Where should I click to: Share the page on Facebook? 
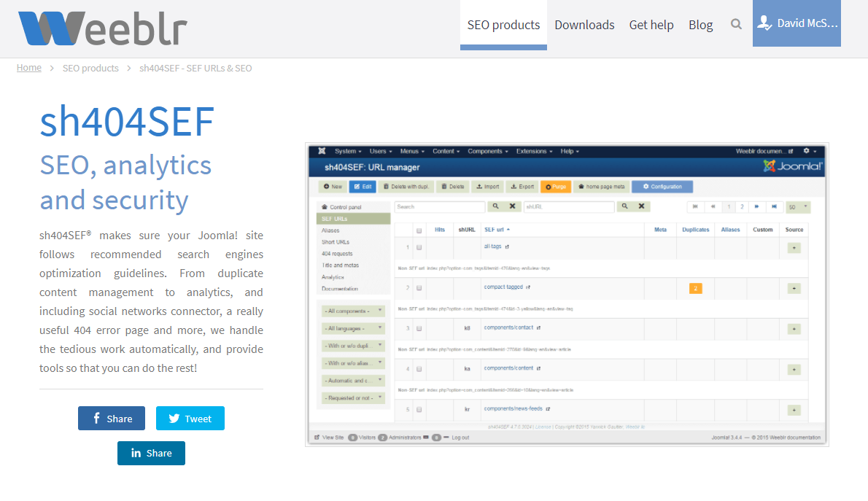(x=112, y=419)
